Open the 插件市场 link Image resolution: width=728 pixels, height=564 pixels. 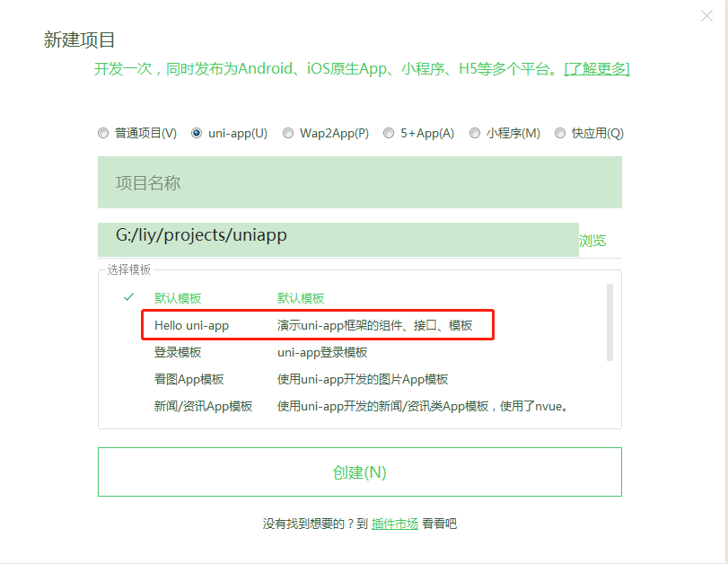[395, 524]
